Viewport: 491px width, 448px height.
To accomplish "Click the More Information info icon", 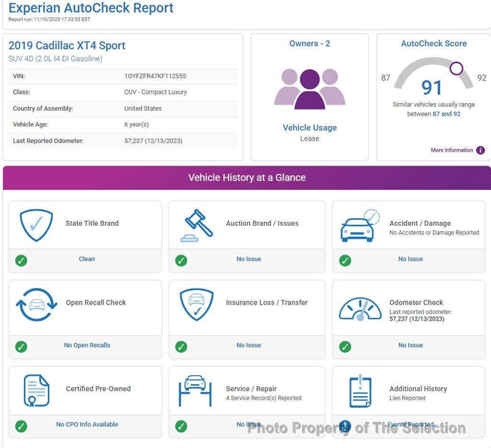I will pos(480,150).
